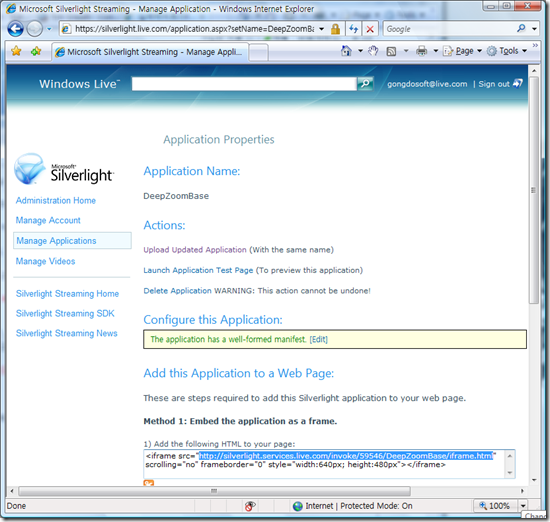
Task: Click Add to Favorites icon
Action: tap(36, 51)
